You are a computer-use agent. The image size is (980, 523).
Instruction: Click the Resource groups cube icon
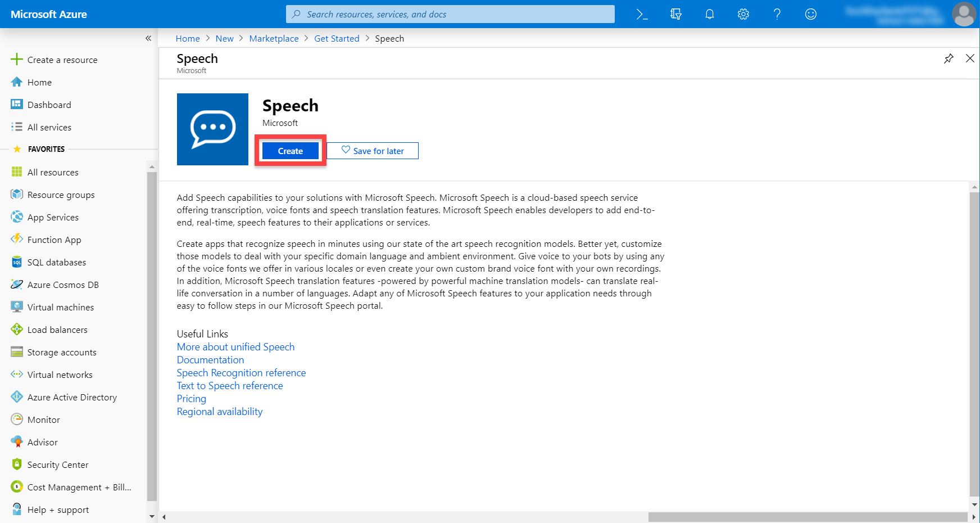click(x=17, y=194)
